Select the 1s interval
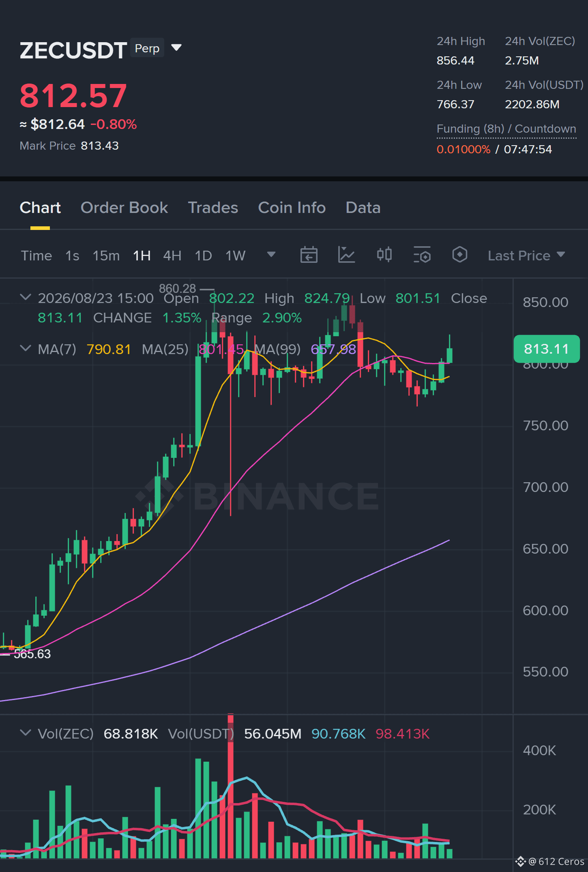Image resolution: width=588 pixels, height=872 pixels. coord(72,256)
